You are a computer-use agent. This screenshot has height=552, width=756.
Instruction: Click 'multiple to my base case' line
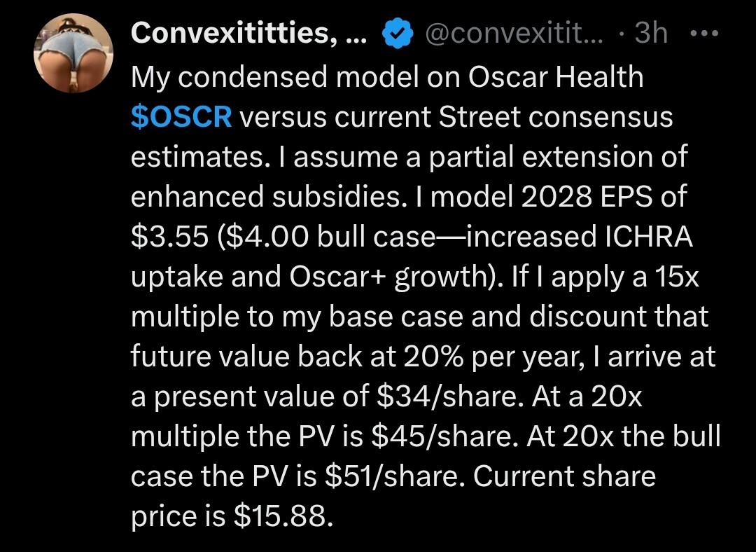tap(297, 317)
